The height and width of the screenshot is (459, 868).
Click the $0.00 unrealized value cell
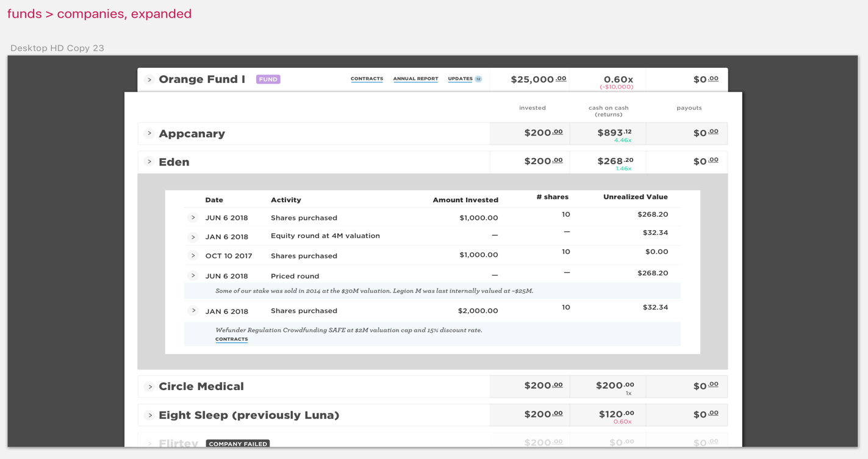[656, 251]
